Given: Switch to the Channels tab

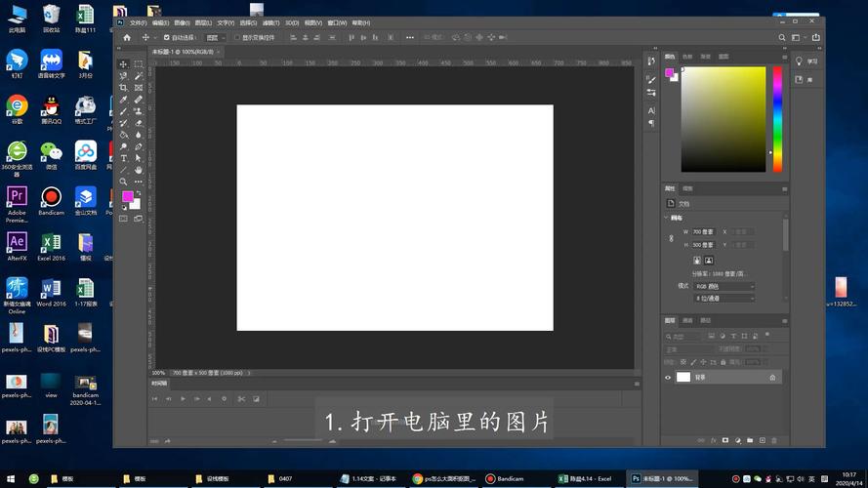Looking at the screenshot, I should [687, 320].
